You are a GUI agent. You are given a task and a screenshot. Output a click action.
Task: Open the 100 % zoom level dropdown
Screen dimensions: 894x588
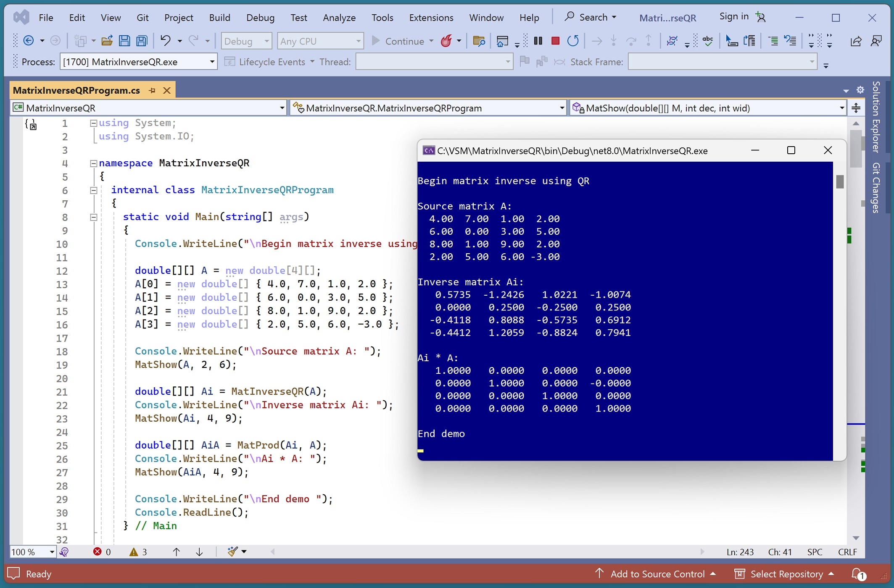(52, 552)
